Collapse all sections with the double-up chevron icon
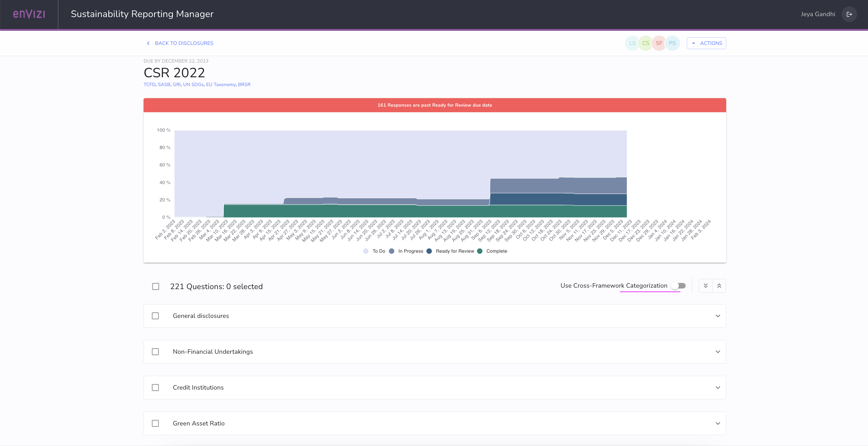Screen dimensions: 868x446 pos(720,286)
